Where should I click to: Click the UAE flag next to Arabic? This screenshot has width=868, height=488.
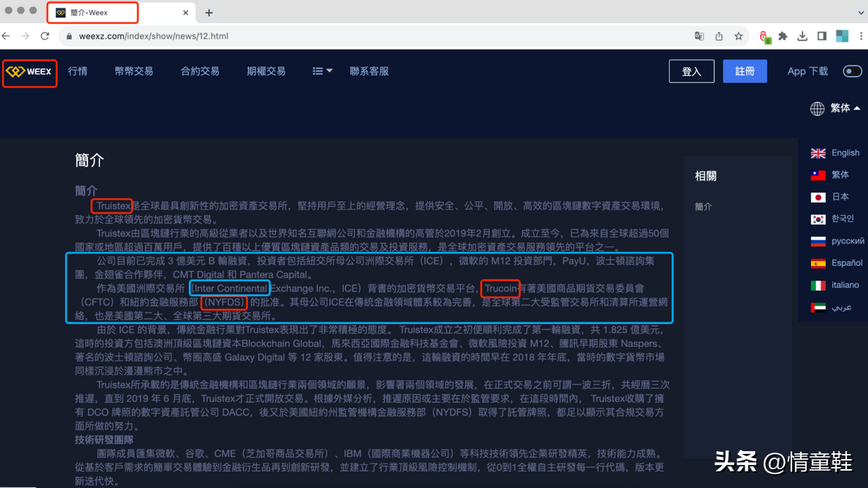pos(818,307)
